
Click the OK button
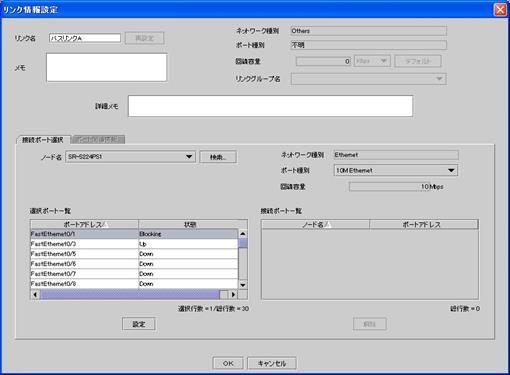228,363
